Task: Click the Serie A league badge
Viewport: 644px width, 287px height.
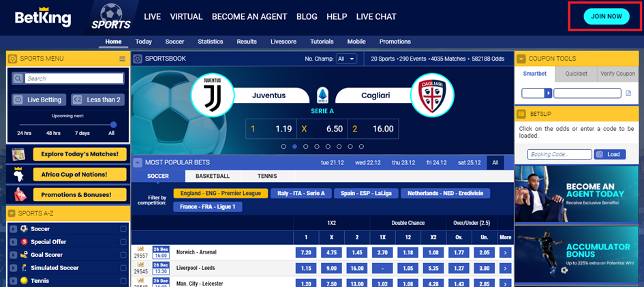Action: 322,95
